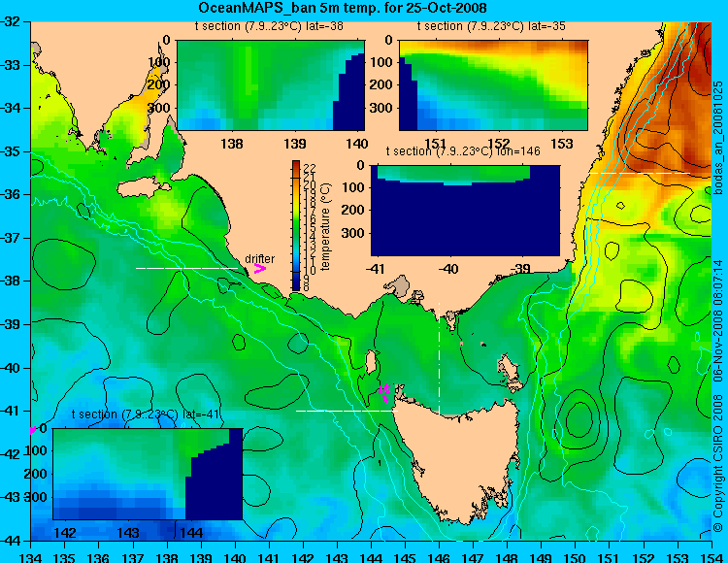Click the magenta drifter arrow marker near -38
This screenshot has width=728, height=563.
tap(260, 268)
